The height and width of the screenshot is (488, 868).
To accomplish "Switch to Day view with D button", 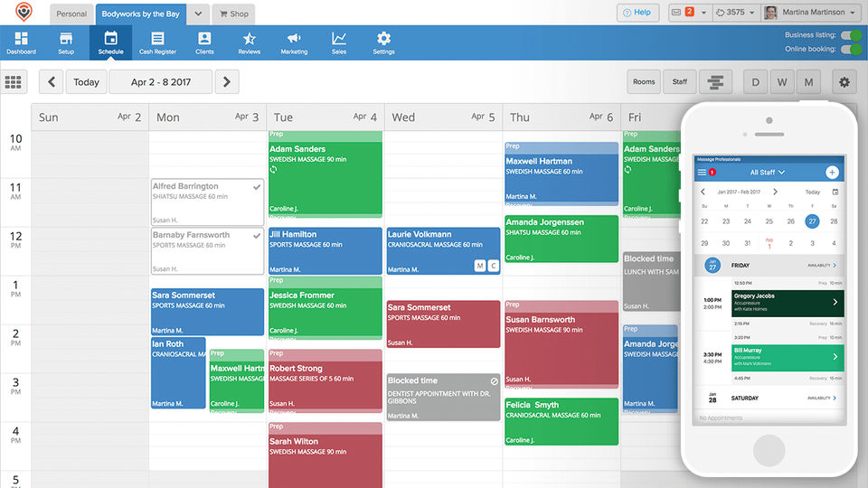I will click(x=755, y=82).
